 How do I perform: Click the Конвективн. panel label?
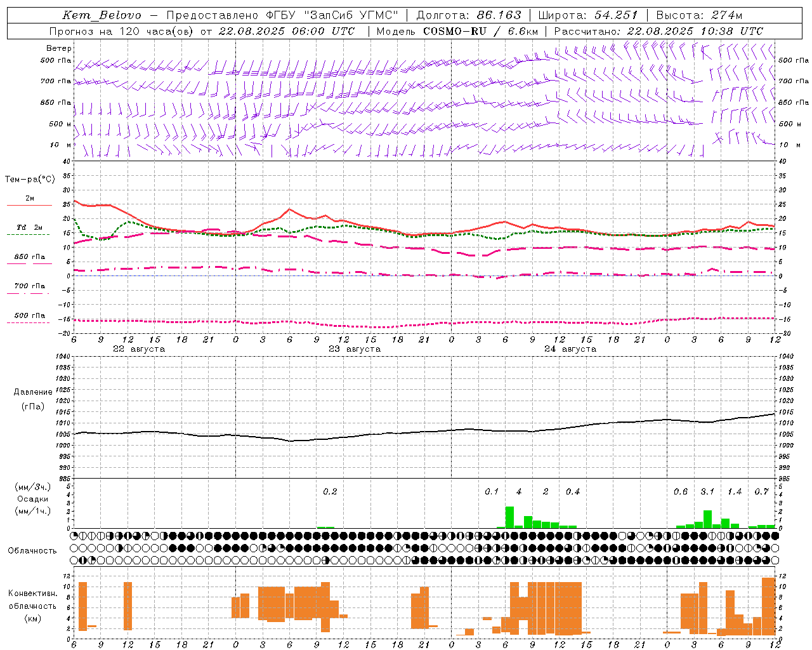(33, 594)
